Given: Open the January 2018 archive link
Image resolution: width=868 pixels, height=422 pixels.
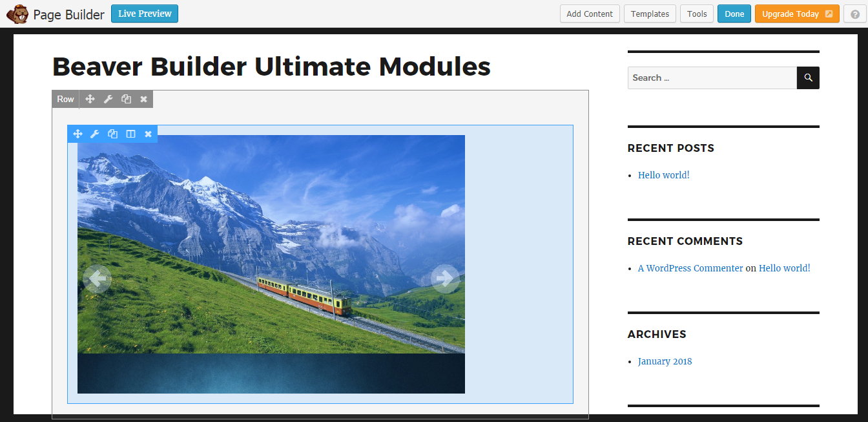Looking at the screenshot, I should click(x=665, y=361).
